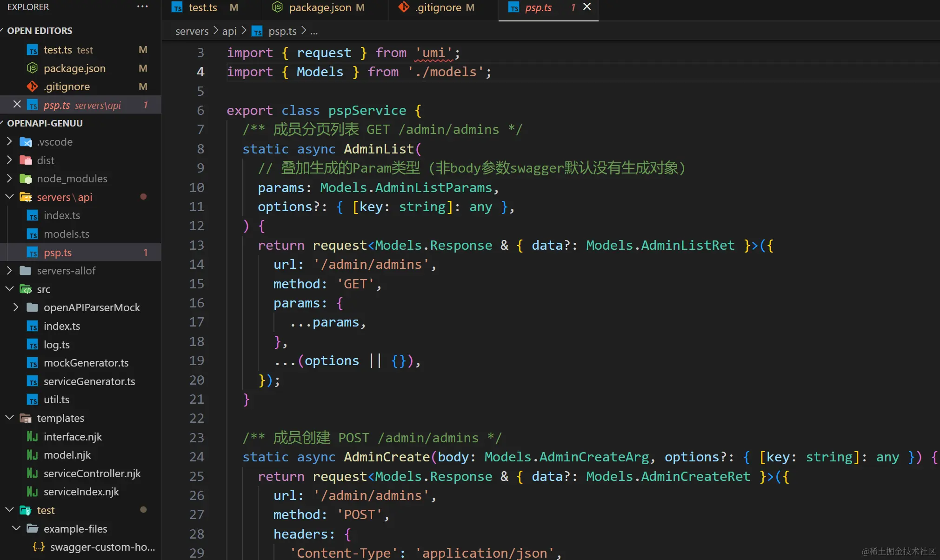Click the AdminList method name
Screen dimensions: 940x560
[379, 149]
